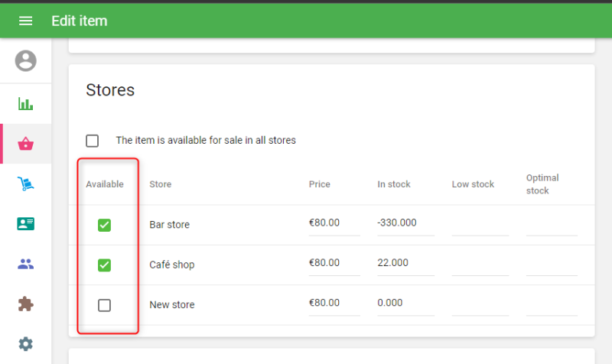Screen dimensions: 612x364
Task: Click the Bar store price field
Action: click(334, 224)
